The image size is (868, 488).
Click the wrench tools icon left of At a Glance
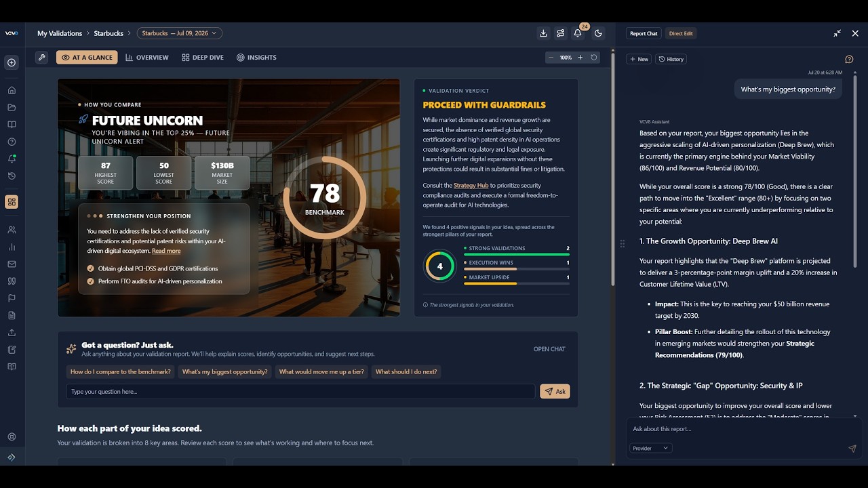pos(42,58)
